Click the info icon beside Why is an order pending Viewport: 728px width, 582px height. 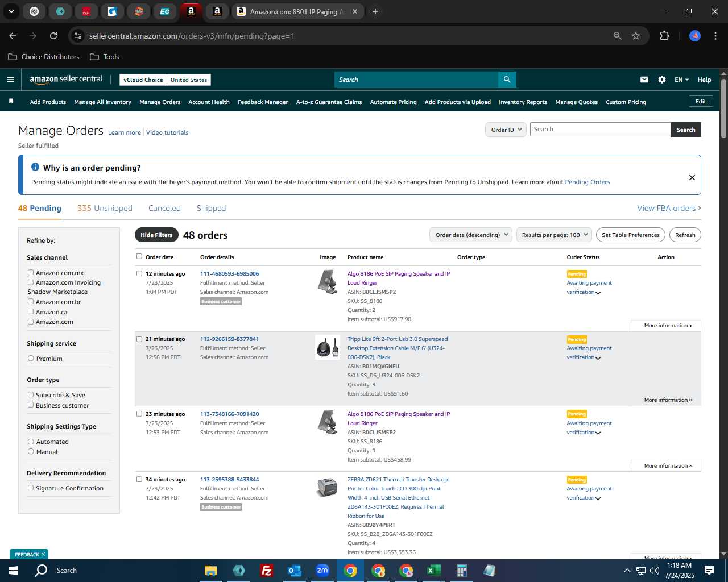pyautogui.click(x=35, y=167)
